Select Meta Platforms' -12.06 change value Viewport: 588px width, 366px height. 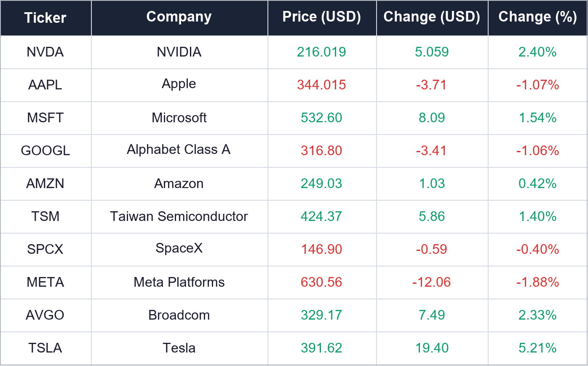coord(432,282)
